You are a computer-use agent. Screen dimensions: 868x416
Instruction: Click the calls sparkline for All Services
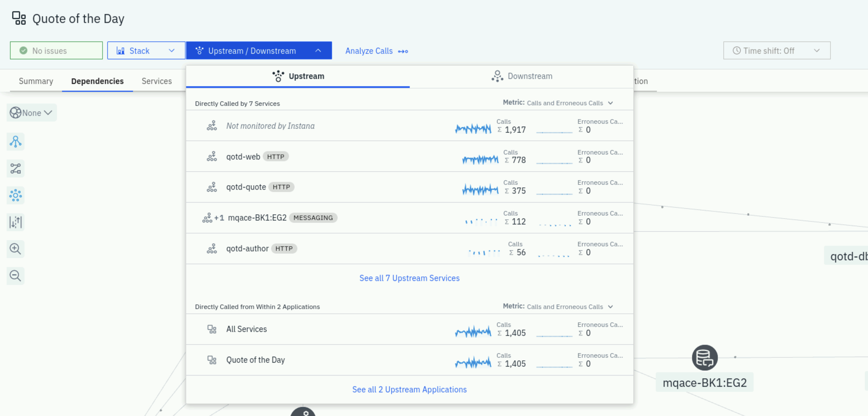[x=473, y=332]
